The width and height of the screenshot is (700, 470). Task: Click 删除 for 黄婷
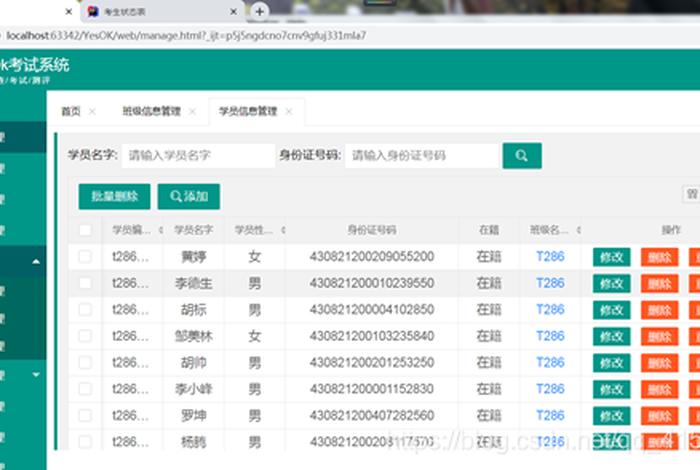(x=659, y=257)
